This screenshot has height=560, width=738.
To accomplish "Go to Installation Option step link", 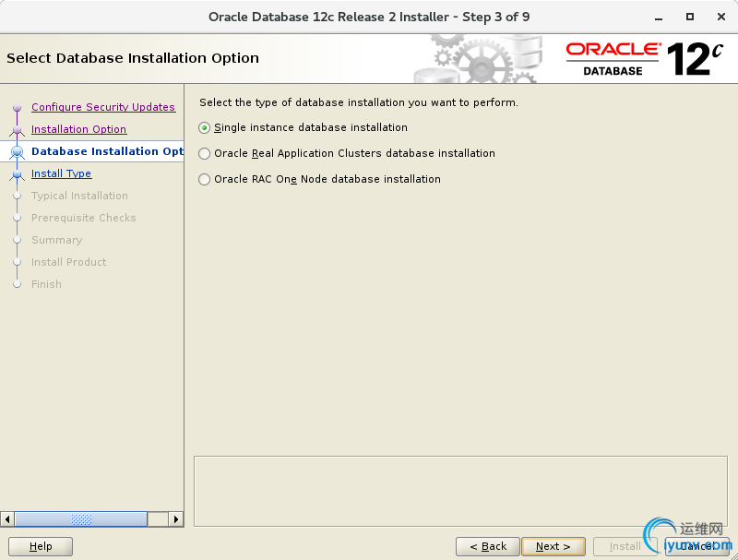I will tap(78, 129).
